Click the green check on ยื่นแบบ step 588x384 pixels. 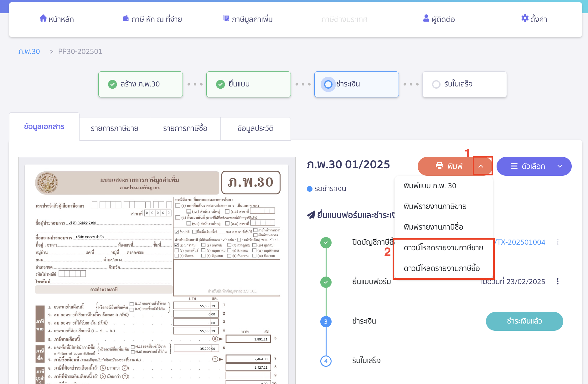click(220, 84)
